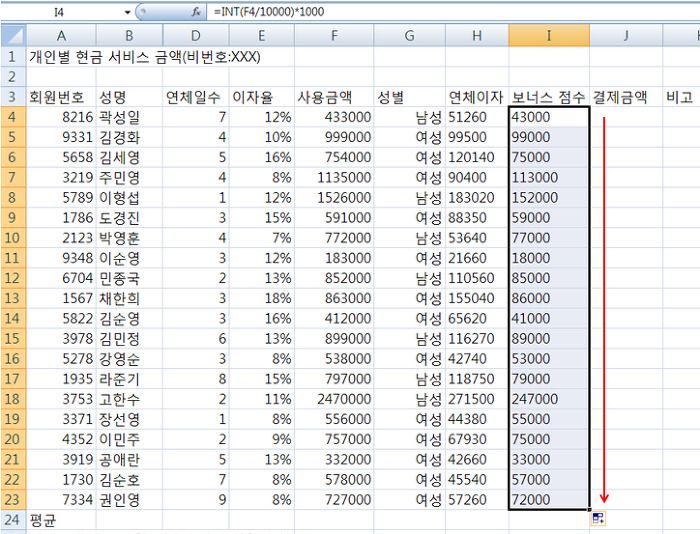Image resolution: width=700 pixels, height=534 pixels.
Task: Click bonus score cell 72000
Action: click(549, 500)
